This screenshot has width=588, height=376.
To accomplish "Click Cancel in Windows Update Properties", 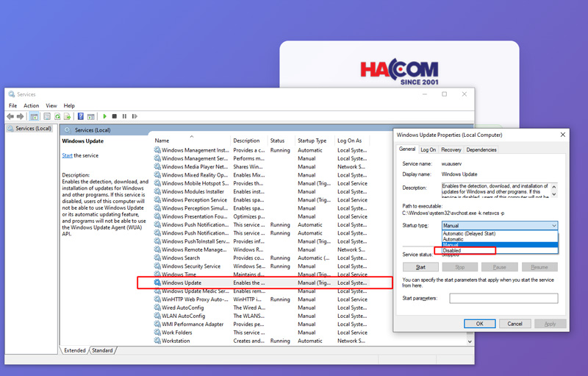I will 514,324.
